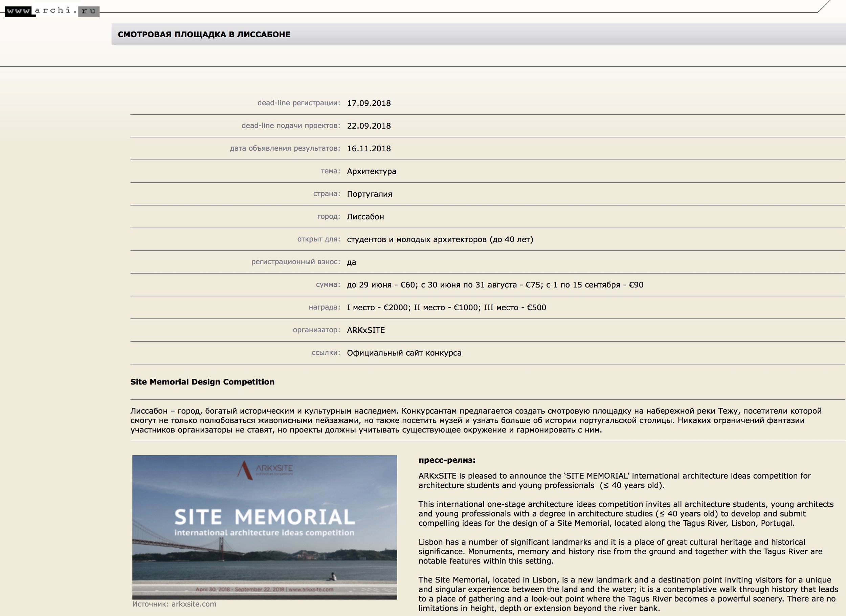This screenshot has height=616, width=846.
Task: Click the 'SITE MEMORIAL' title text on the banner
Action: point(265,517)
